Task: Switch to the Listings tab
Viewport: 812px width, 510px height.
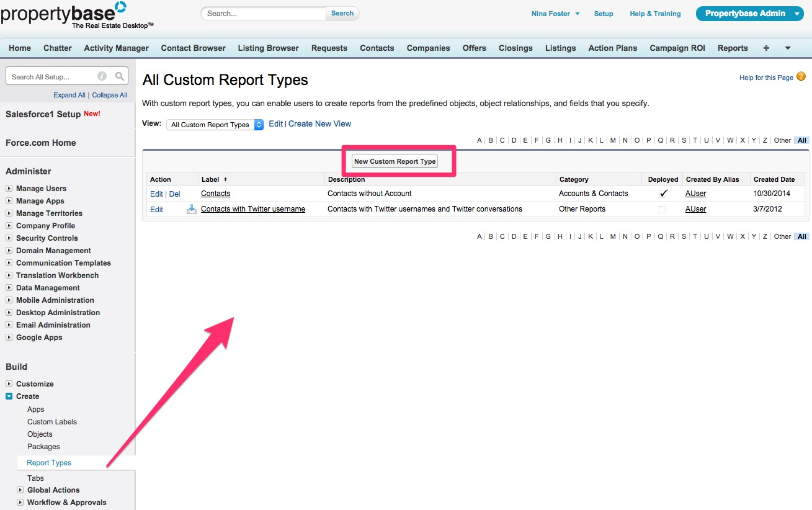Action: point(560,48)
